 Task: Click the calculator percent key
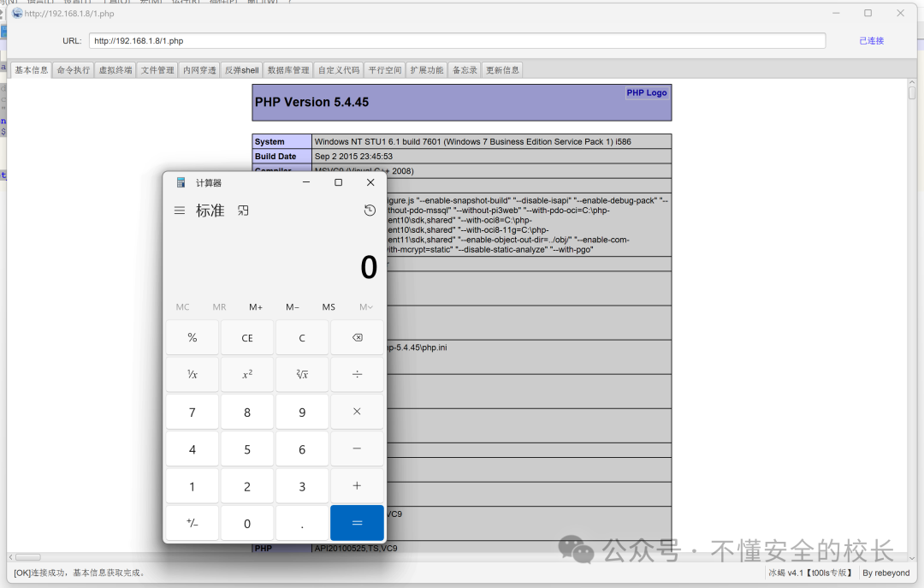(x=192, y=338)
